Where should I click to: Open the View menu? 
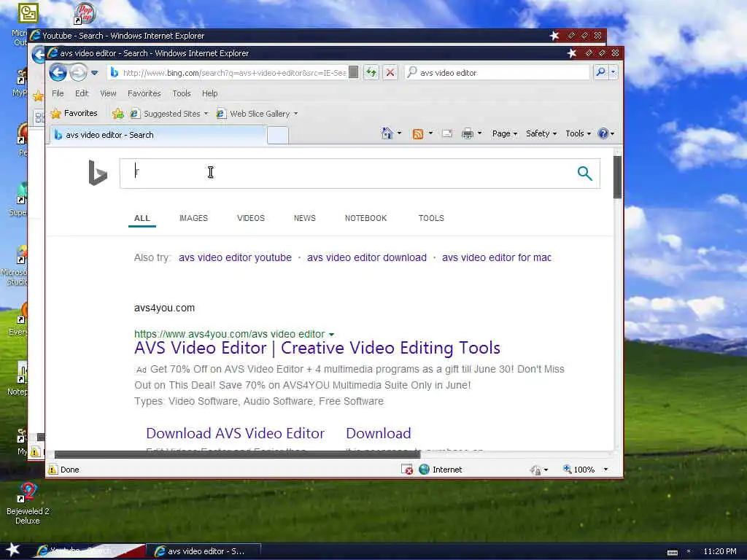[x=108, y=93]
